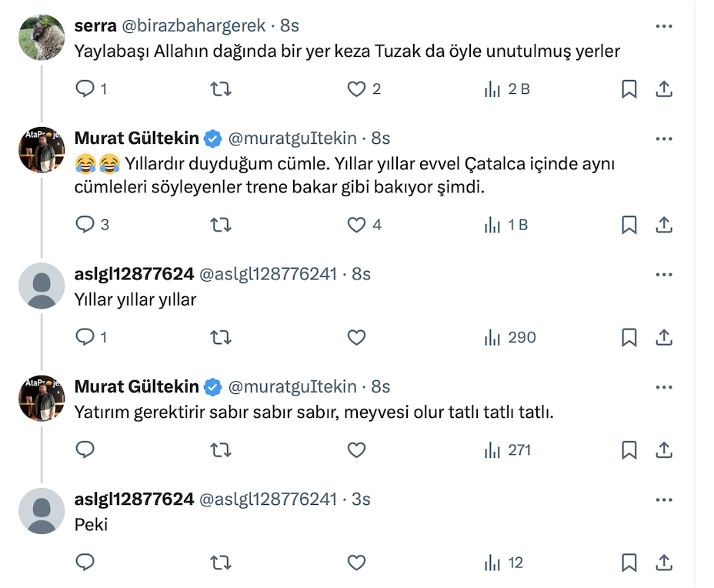
Task: Open the @aslgl128776241 profile on 'Peki' tweet
Action: pyautogui.click(x=268, y=499)
